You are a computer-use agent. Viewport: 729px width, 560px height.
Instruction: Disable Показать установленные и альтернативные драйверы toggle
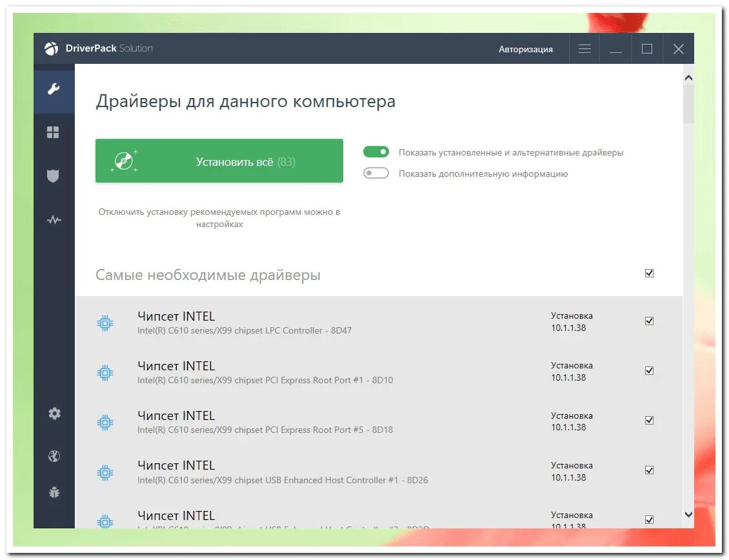pyautogui.click(x=375, y=152)
